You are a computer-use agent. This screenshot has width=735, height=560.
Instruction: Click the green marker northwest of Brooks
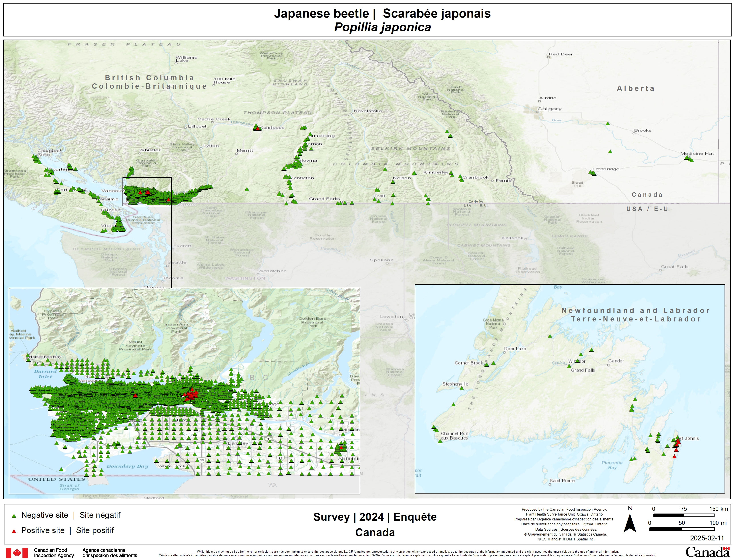607,124
